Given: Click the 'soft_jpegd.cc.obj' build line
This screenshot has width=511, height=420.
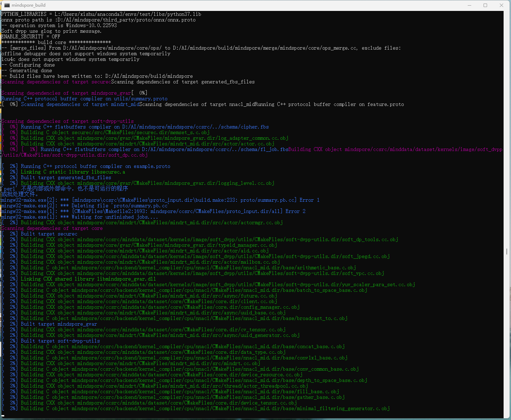Looking at the screenshot, I should pos(196,256).
